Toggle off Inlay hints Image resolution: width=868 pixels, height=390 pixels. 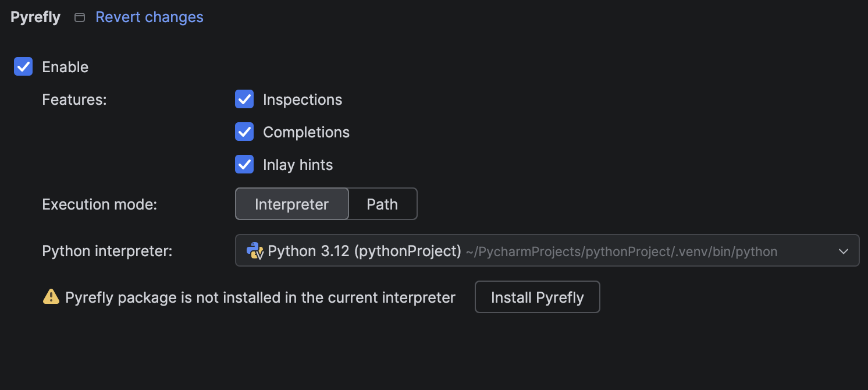[244, 164]
